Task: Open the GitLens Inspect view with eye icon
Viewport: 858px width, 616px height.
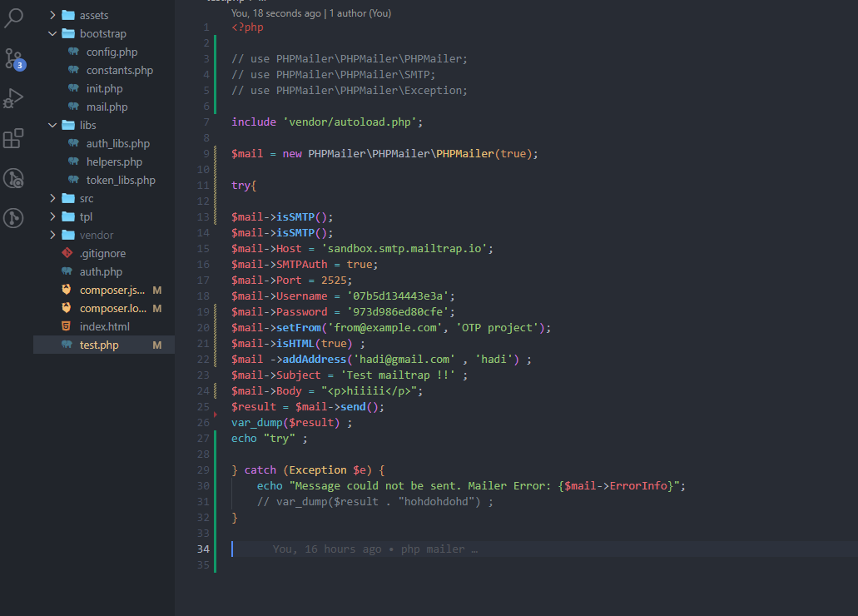Action: pyautogui.click(x=13, y=178)
